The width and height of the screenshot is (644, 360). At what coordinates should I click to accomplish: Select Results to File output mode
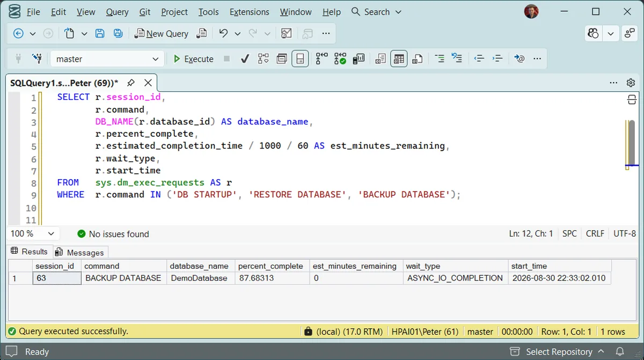pos(417,58)
